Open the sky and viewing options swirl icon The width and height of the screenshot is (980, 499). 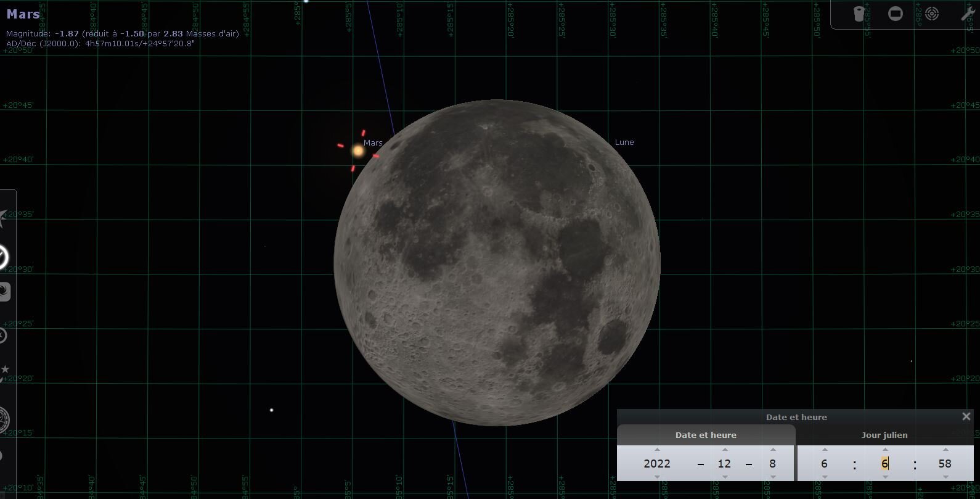pos(5,291)
